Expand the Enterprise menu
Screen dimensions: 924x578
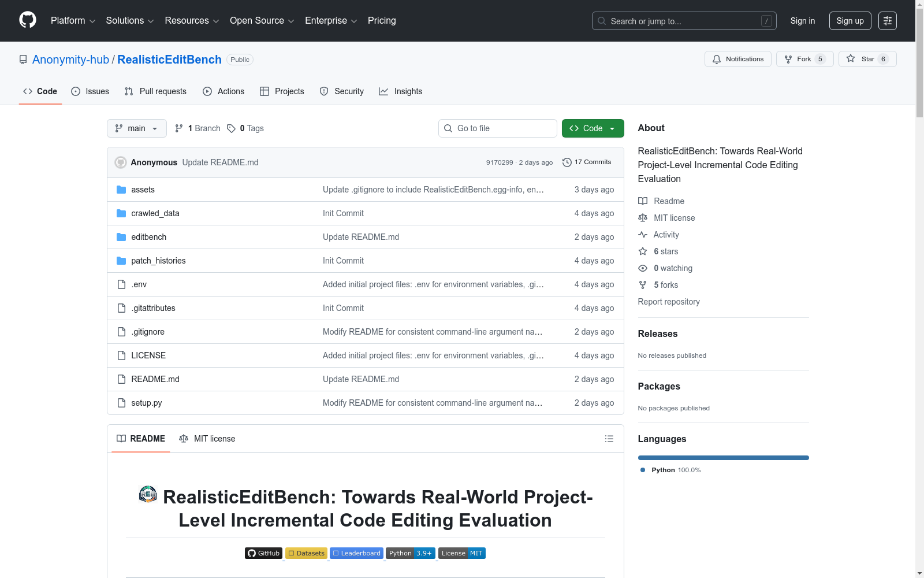point(331,21)
